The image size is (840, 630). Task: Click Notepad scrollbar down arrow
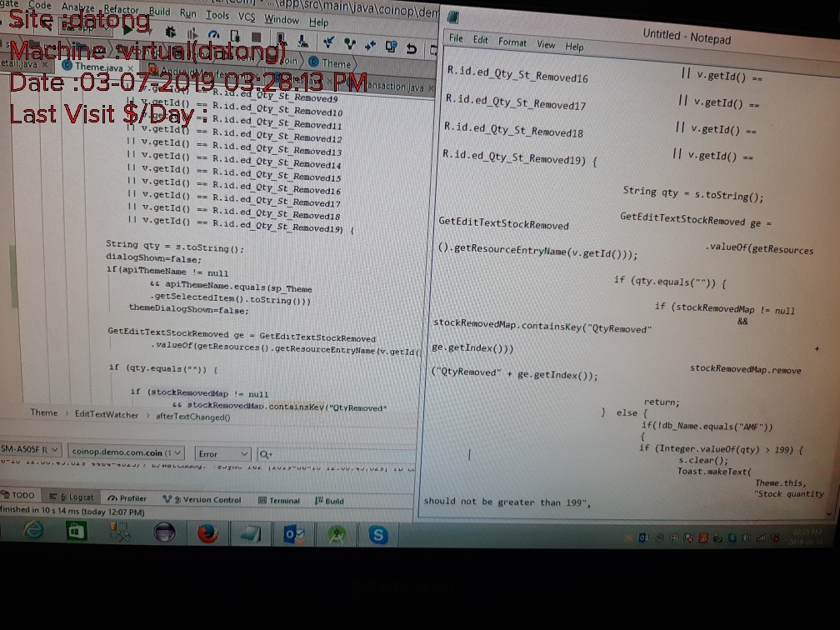pos(829,513)
